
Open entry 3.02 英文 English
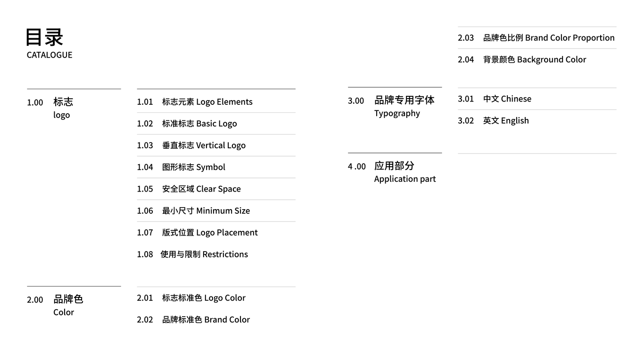pos(493,120)
